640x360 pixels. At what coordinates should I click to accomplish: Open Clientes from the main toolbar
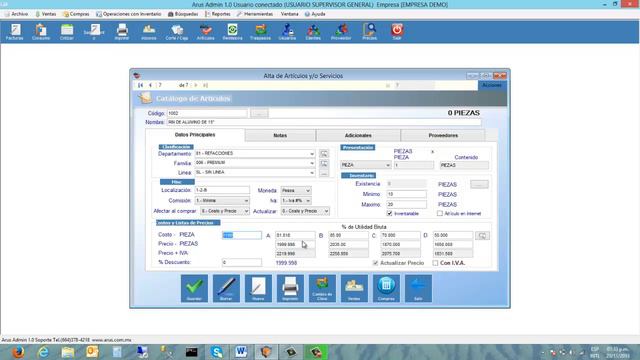coord(313,32)
